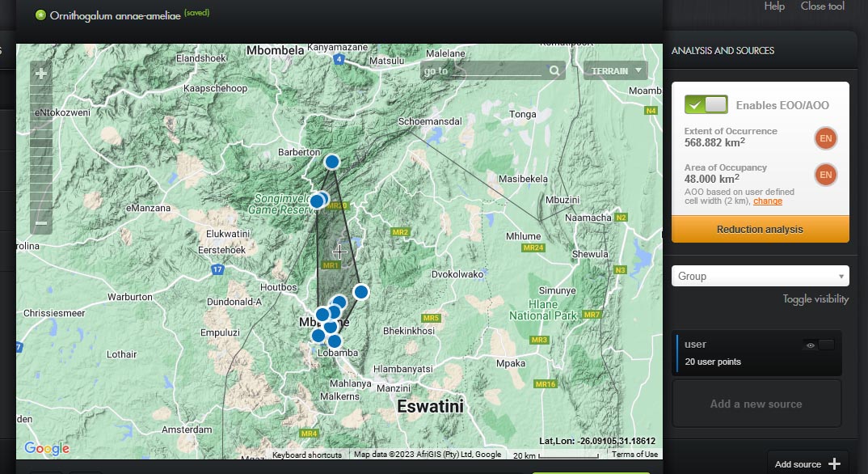Open the TERRAIN map type dropdown
Screen dimensions: 868x474
pos(615,71)
